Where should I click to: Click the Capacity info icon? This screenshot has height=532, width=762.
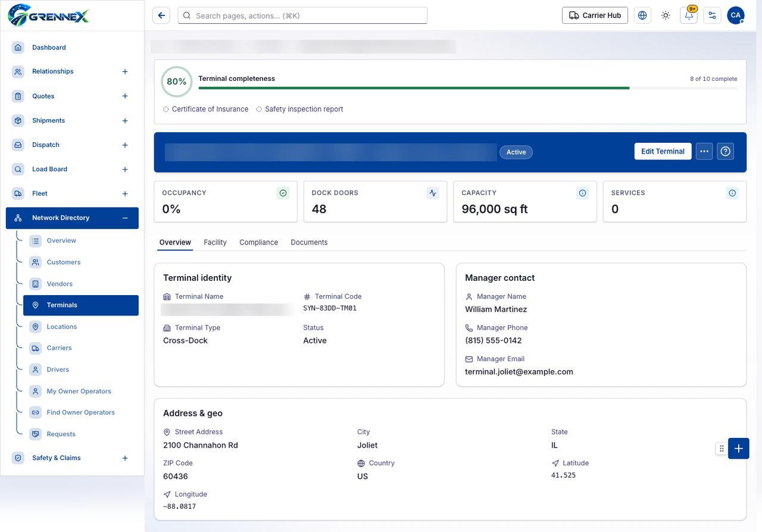(x=582, y=193)
